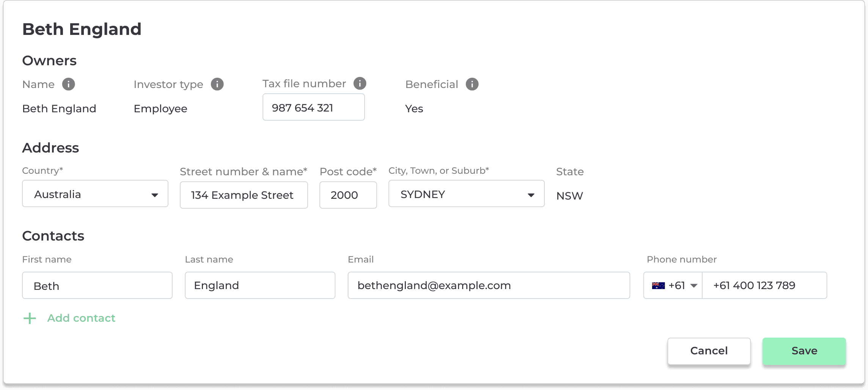Expand the City, Town, or Suburb dropdown
Image resolution: width=868 pixels, height=390 pixels.
pyautogui.click(x=467, y=193)
